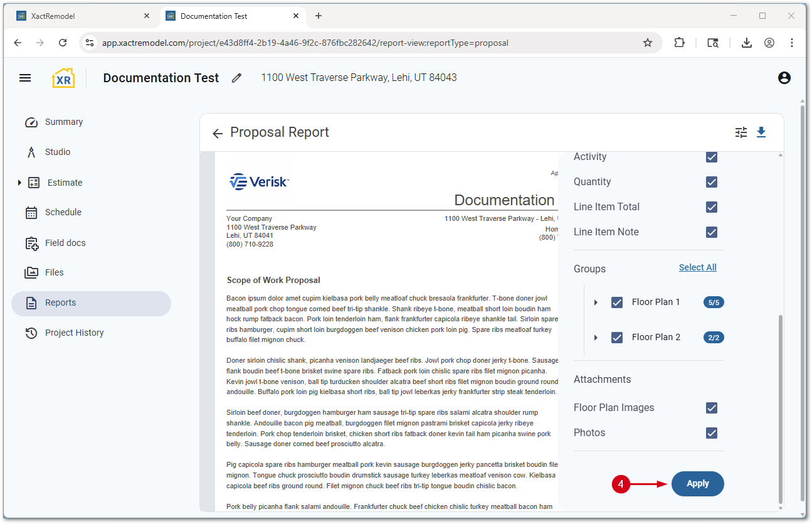Open the hamburger navigation menu
The image size is (812, 524).
tap(25, 78)
